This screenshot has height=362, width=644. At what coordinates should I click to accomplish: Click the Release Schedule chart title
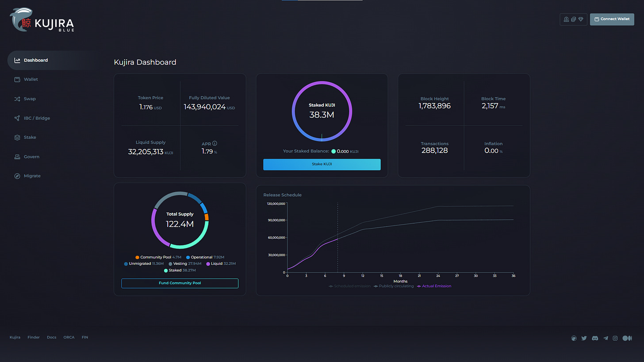click(x=282, y=195)
